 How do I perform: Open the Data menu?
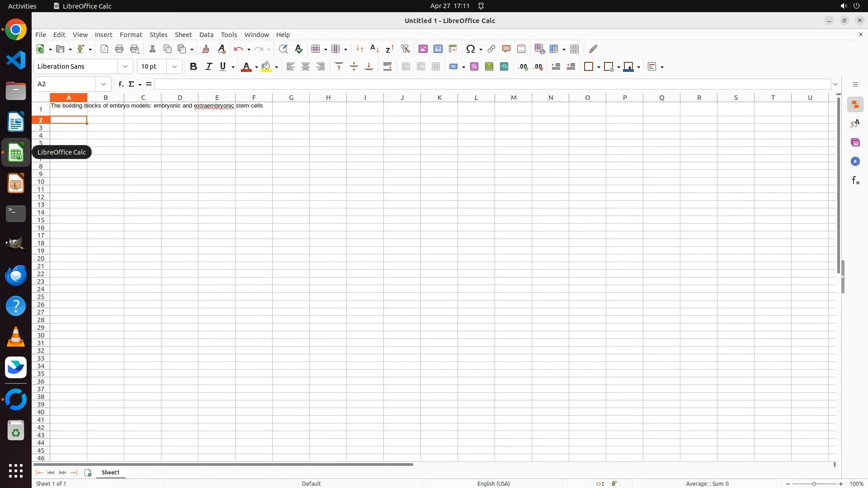click(x=206, y=35)
